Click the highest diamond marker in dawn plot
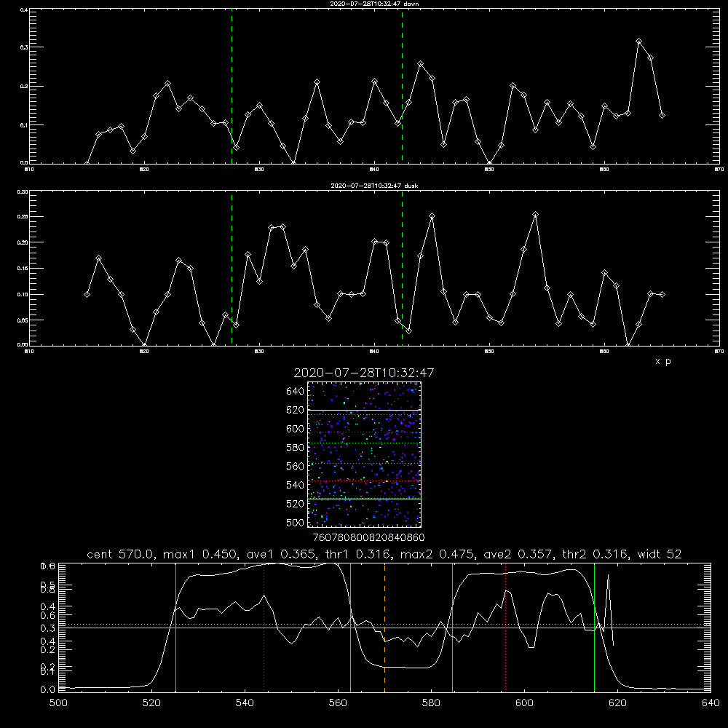Image resolution: width=728 pixels, height=728 pixels. [x=639, y=41]
